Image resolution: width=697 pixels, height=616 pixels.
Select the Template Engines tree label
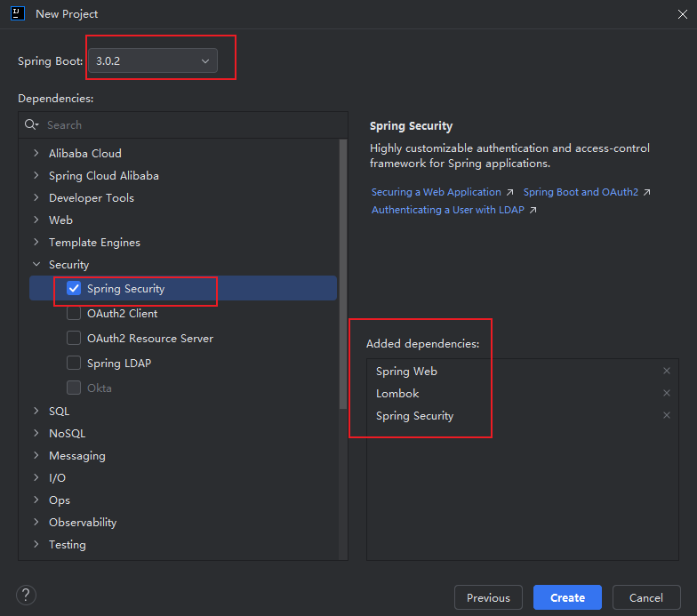94,242
